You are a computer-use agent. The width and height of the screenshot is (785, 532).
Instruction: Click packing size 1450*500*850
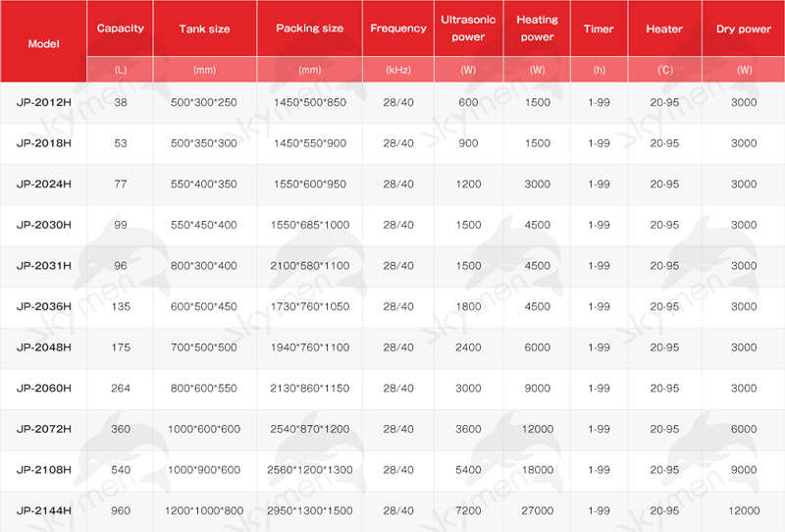click(309, 102)
